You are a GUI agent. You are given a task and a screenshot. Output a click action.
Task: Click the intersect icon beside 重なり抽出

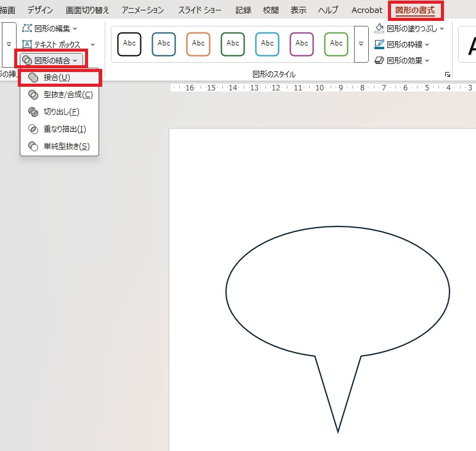point(33,129)
